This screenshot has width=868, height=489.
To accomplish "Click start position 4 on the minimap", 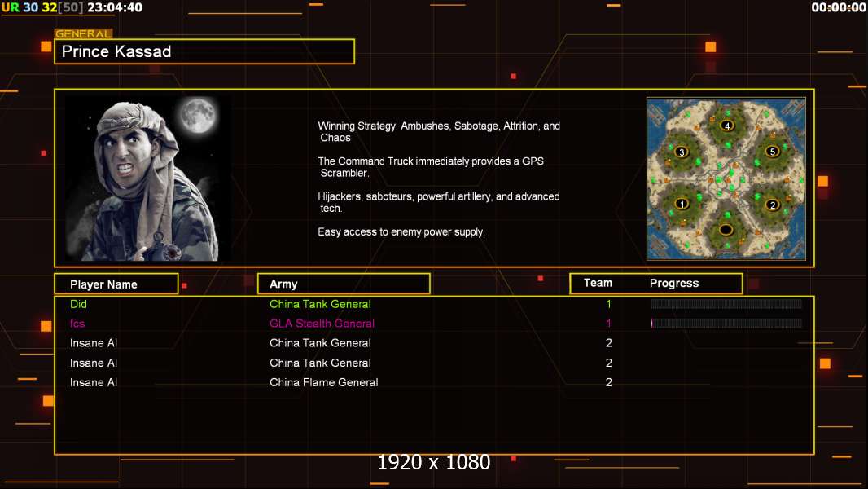I will click(x=727, y=126).
